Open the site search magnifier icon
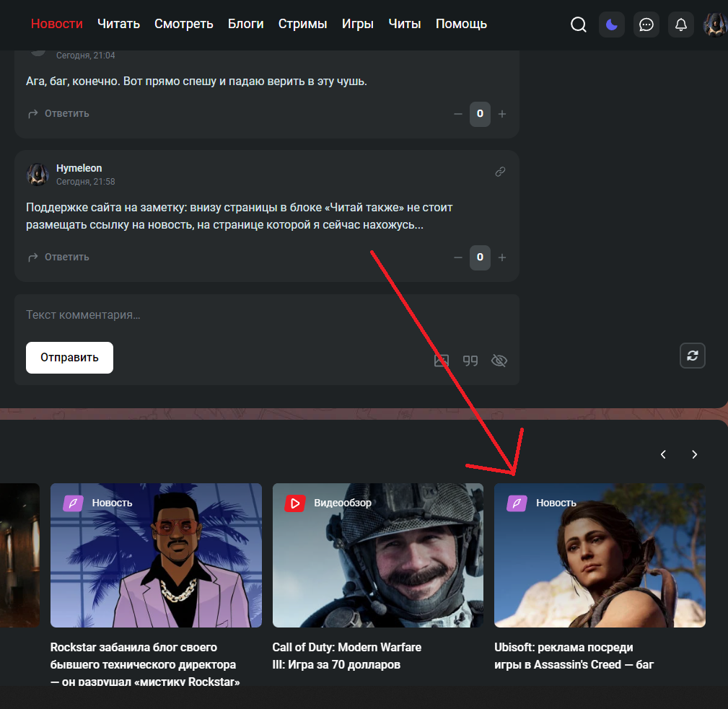Screen dimensions: 728x709 (x=579, y=24)
